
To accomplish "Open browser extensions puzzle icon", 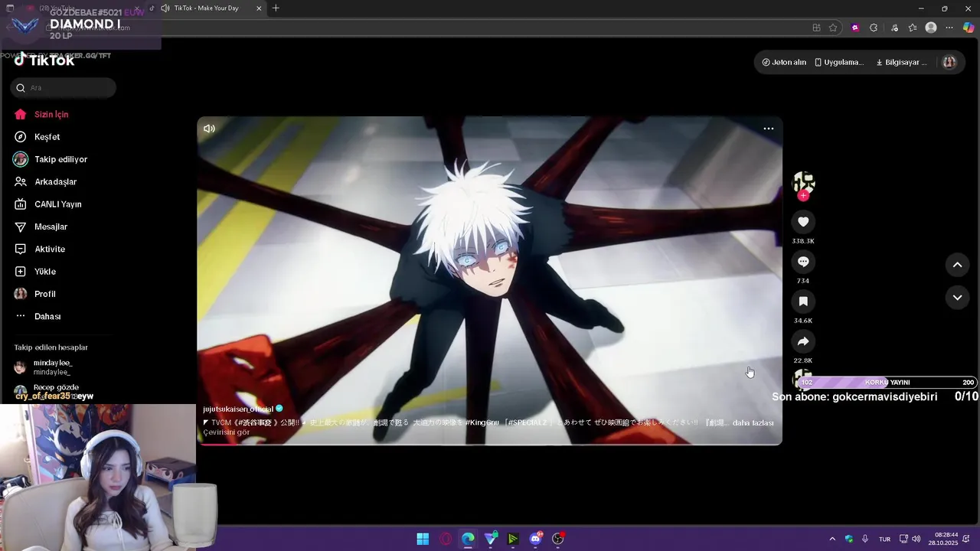I will [874, 28].
